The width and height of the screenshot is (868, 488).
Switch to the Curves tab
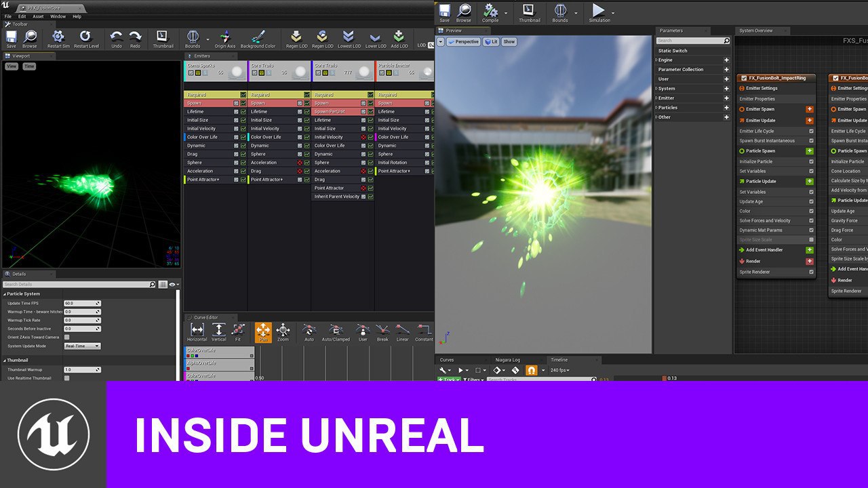[x=447, y=360]
